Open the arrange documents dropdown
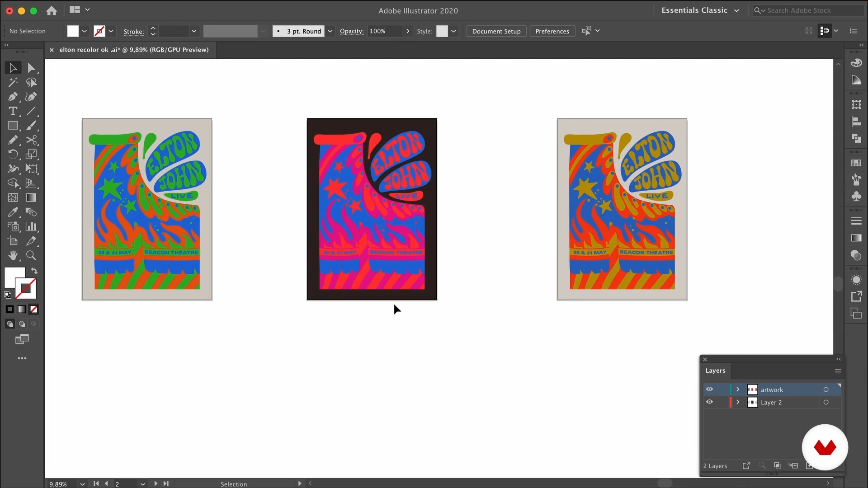The height and width of the screenshot is (488, 868). point(80,9)
